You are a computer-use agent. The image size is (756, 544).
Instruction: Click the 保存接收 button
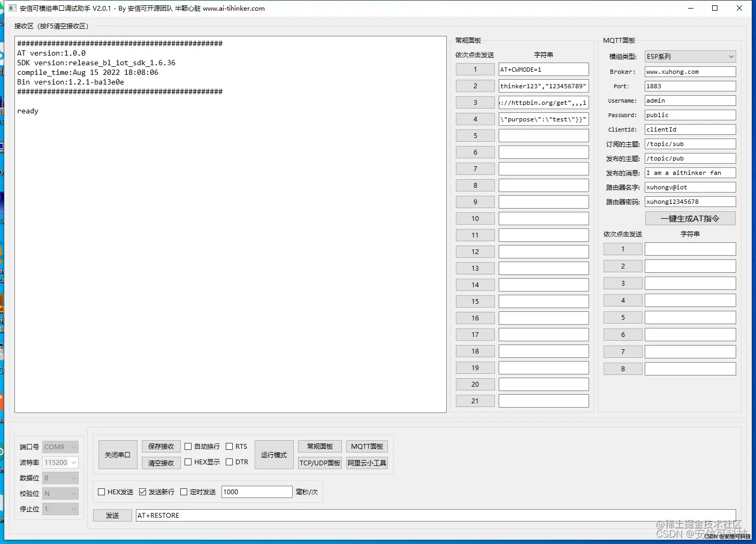click(x=161, y=447)
